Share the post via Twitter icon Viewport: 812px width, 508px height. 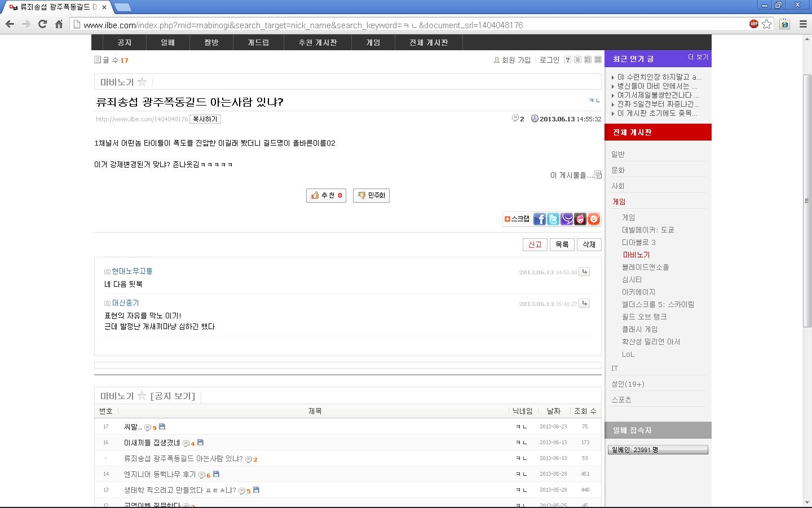click(x=553, y=219)
